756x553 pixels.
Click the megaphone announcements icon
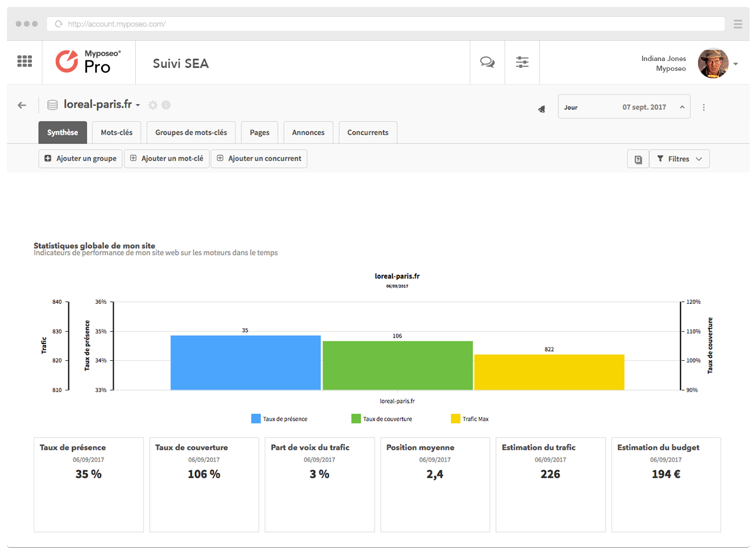point(541,109)
